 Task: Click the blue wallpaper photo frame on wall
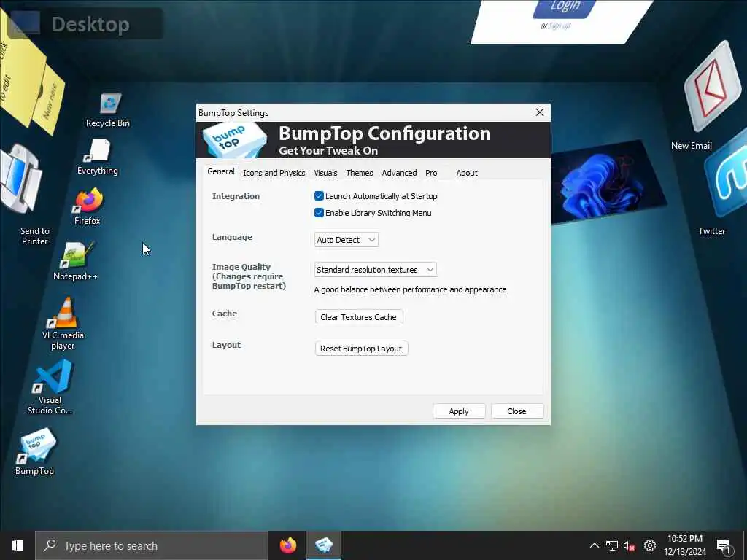[x=608, y=182]
